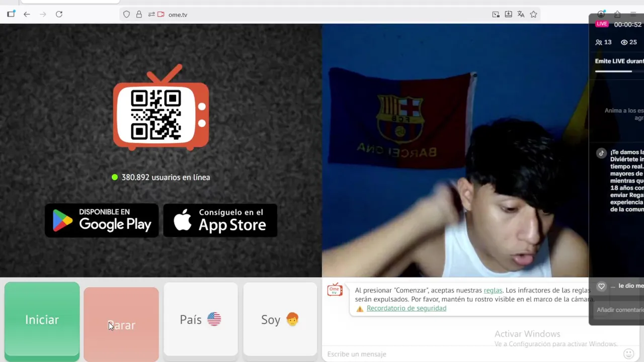Viewport: 644px width, 362px height.
Task: Open the browser hamburger menu
Action: click(x=633, y=14)
